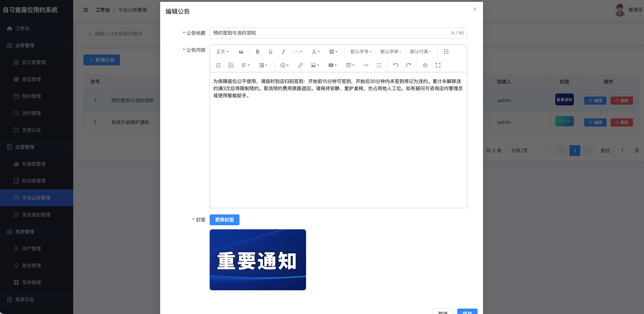Image resolution: width=644 pixels, height=314 pixels.
Task: Open the 默认行高 line height dropdown
Action: tap(420, 52)
